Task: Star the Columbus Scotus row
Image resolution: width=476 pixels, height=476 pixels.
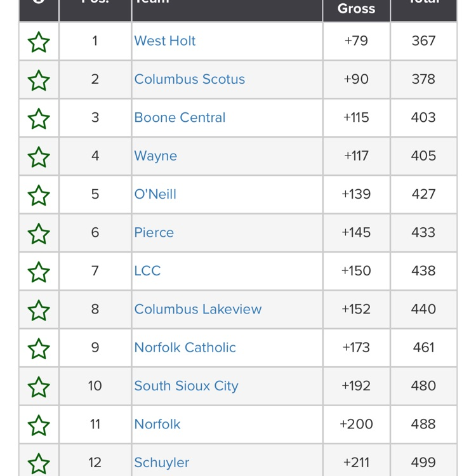Action: (x=39, y=80)
